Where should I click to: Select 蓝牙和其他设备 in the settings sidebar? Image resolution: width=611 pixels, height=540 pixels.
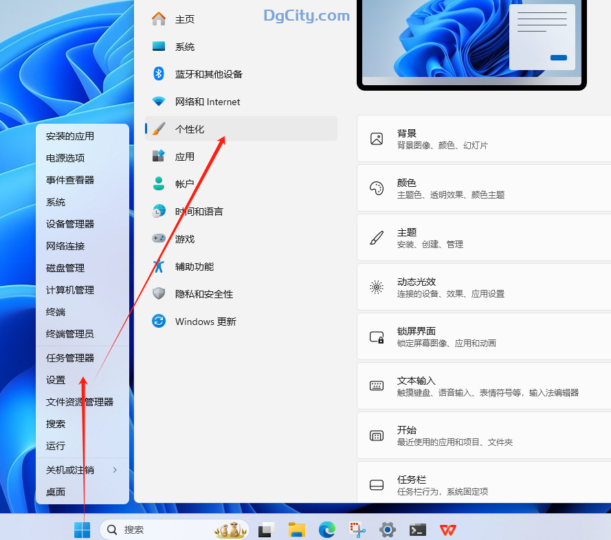[208, 74]
